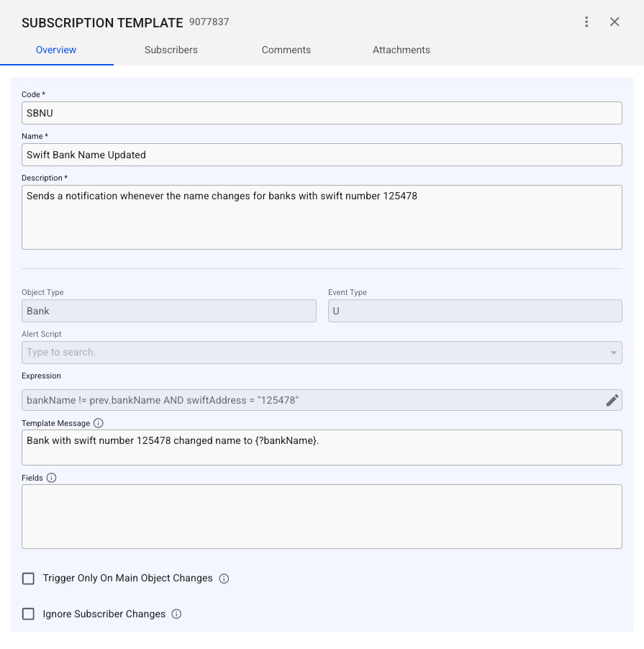This screenshot has height=649, width=644.
Task: Switch to the Subscribers tab
Action: point(171,50)
